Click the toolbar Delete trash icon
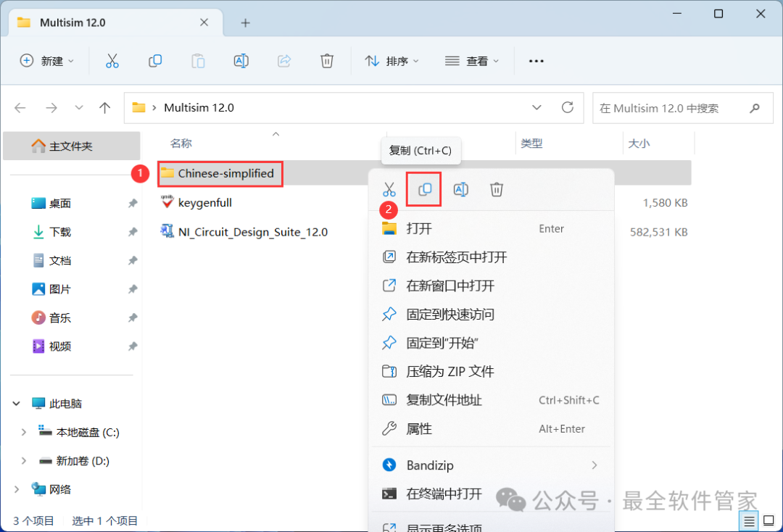Viewport: 783px width, 532px height. (327, 61)
